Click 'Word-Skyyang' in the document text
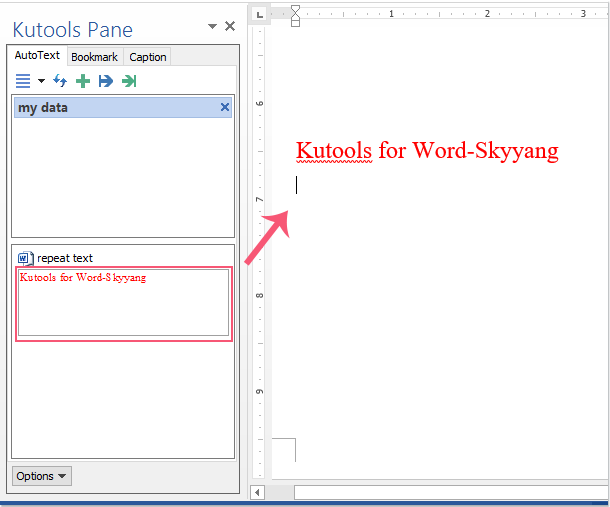This screenshot has width=610, height=507. click(485, 151)
